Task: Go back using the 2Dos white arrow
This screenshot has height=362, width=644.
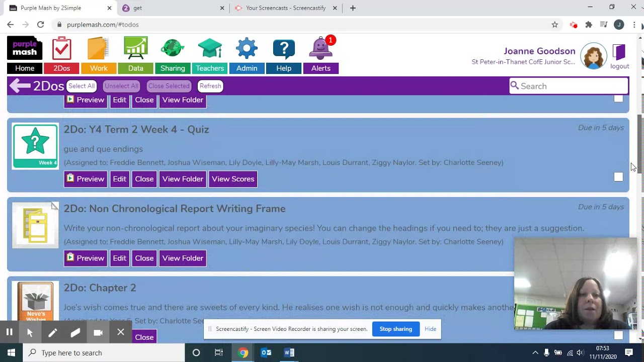Action: click(20, 86)
